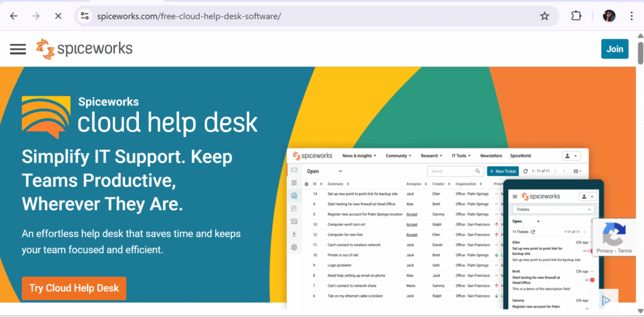Open the reCAPTCHA Privacy link
Screen dimensions: 644x317
(604, 251)
